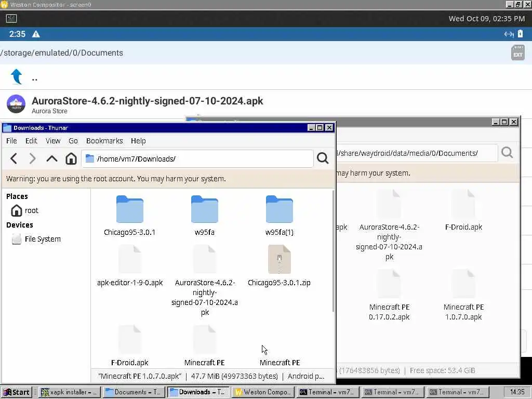Image resolution: width=532 pixels, height=399 pixels.
Task: Click the Documents window path bar
Action: (x=417, y=153)
